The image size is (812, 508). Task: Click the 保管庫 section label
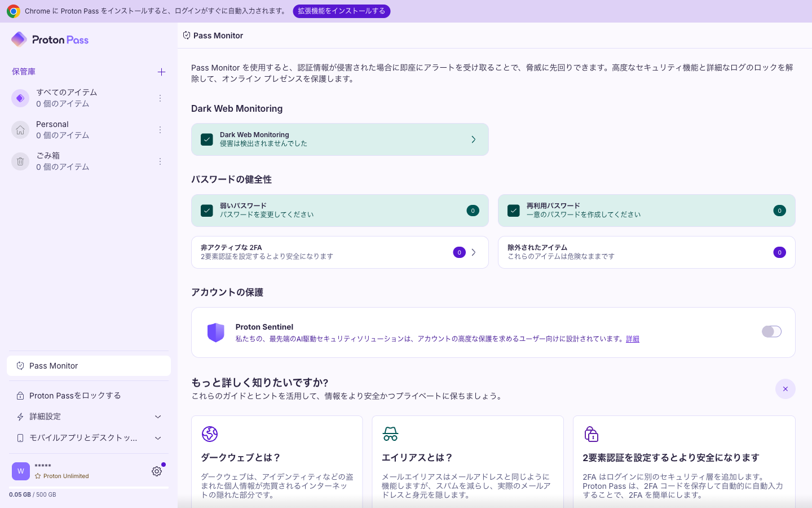(x=24, y=72)
